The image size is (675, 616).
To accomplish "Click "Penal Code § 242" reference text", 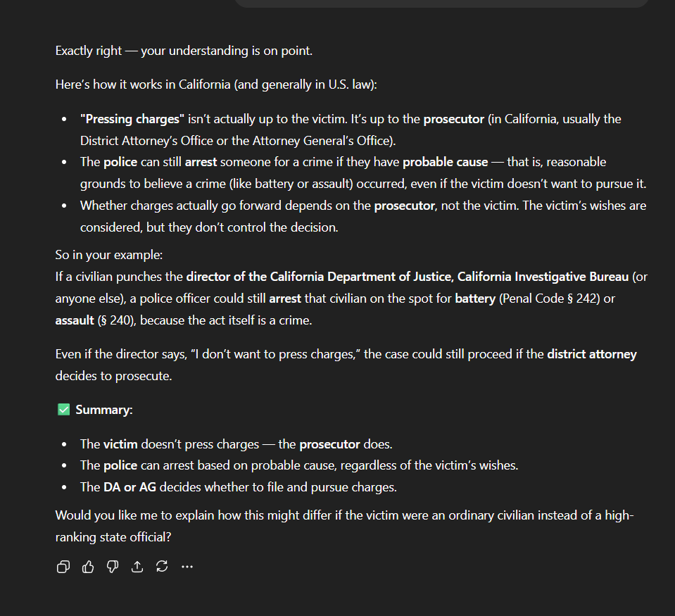I will pos(549,298).
